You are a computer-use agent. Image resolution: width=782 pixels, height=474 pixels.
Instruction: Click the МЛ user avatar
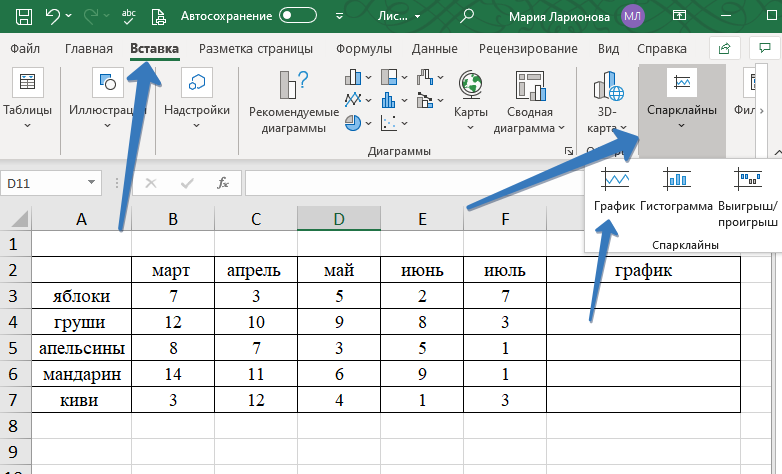click(632, 16)
